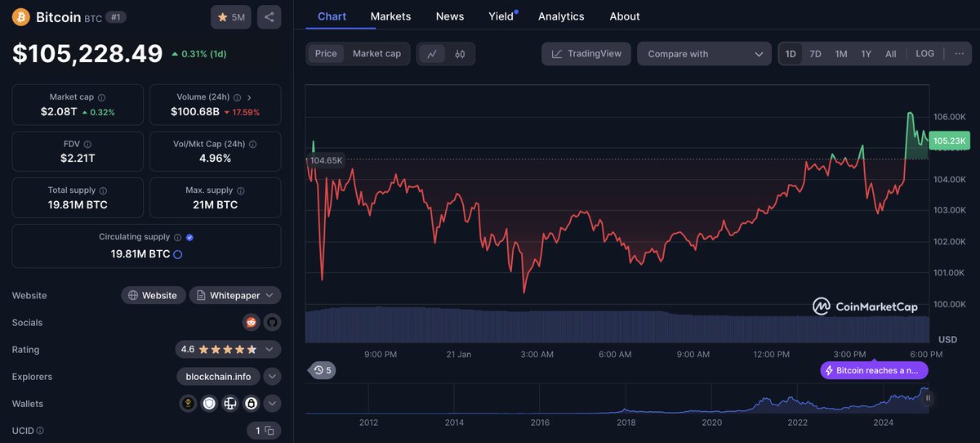Select the shield wallet icon
This screenshot has width=980, height=443.
(209, 403)
